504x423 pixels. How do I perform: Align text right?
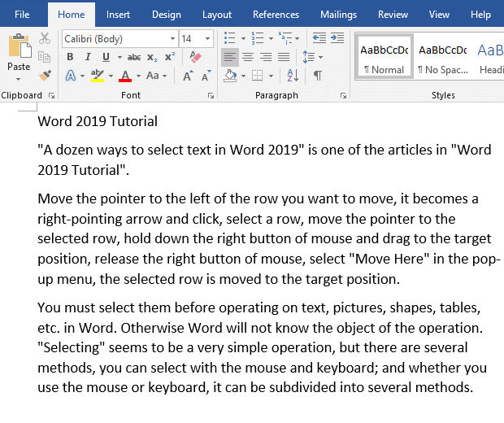click(266, 57)
